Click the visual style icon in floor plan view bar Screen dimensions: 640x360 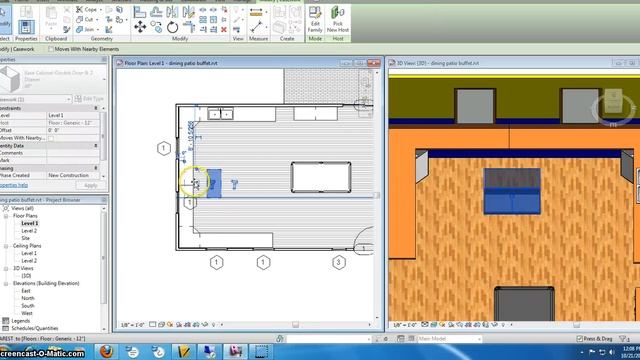162,325
